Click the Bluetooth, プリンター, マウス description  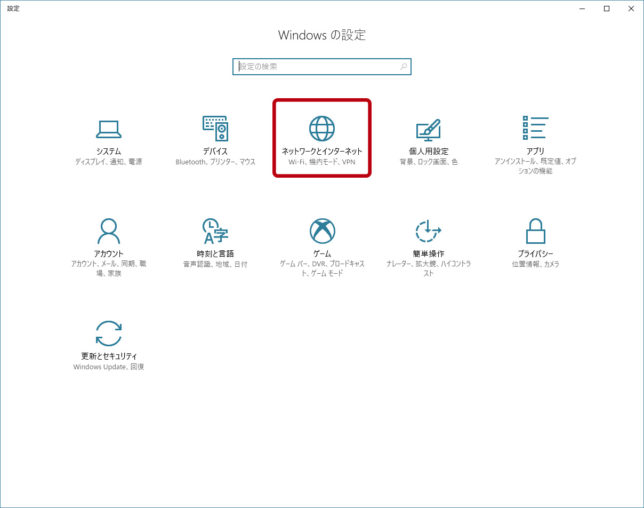coord(215,162)
